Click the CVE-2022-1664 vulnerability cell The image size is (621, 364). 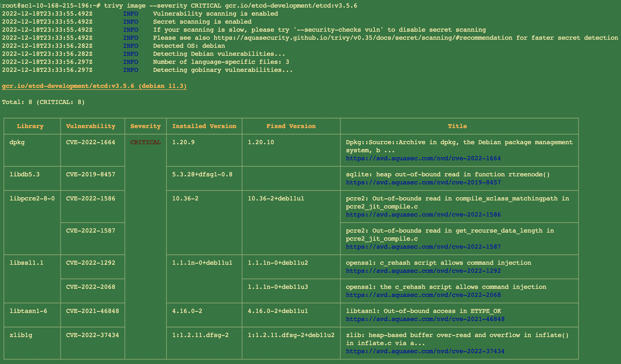pyautogui.click(x=91, y=142)
